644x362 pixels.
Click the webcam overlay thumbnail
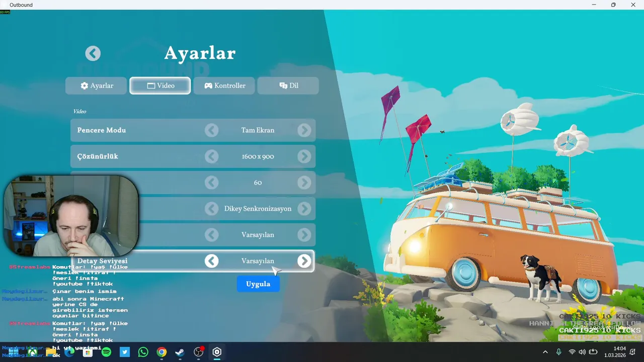[x=71, y=216]
